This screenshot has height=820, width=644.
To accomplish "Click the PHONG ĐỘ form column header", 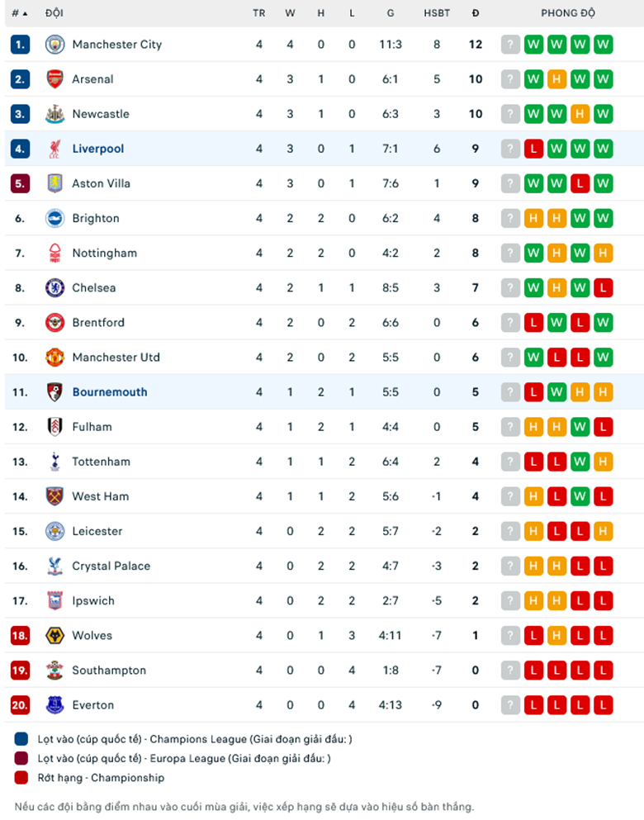I will click(x=568, y=13).
